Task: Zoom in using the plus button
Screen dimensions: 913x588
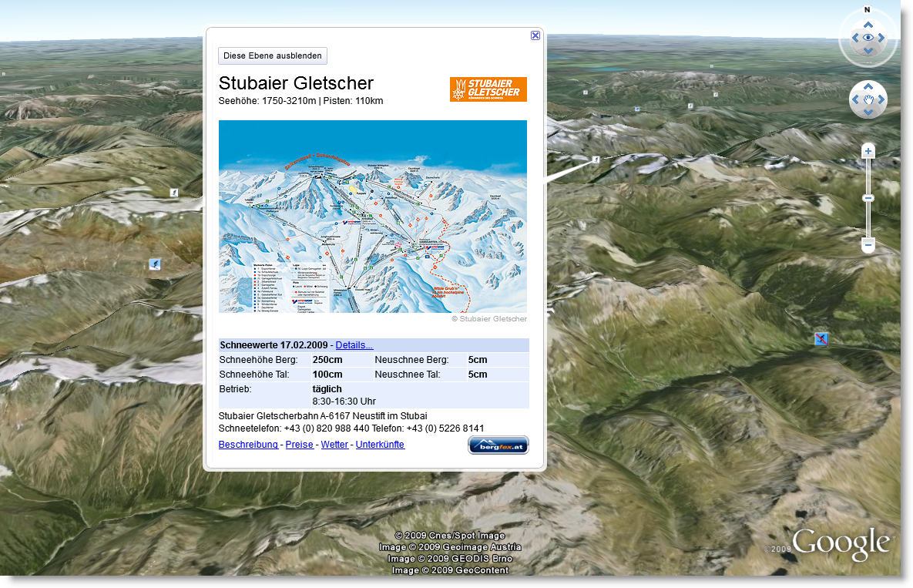Action: click(868, 150)
